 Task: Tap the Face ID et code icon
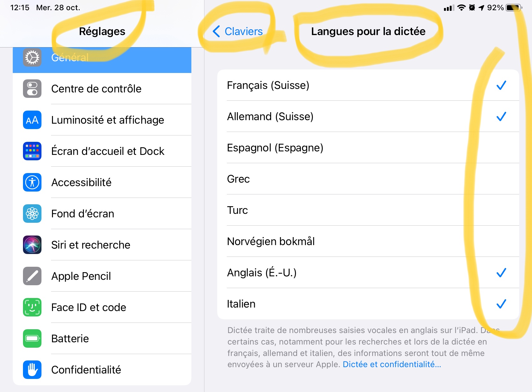pos(32,307)
